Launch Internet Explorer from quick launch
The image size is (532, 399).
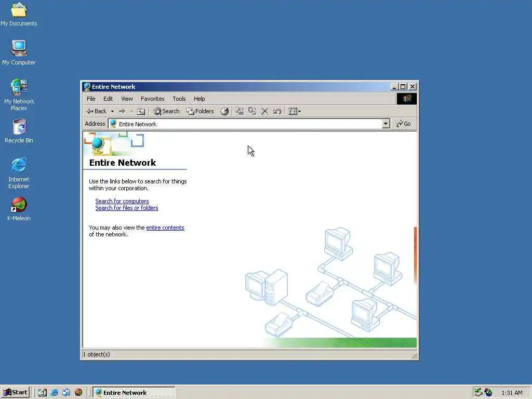[x=54, y=393]
